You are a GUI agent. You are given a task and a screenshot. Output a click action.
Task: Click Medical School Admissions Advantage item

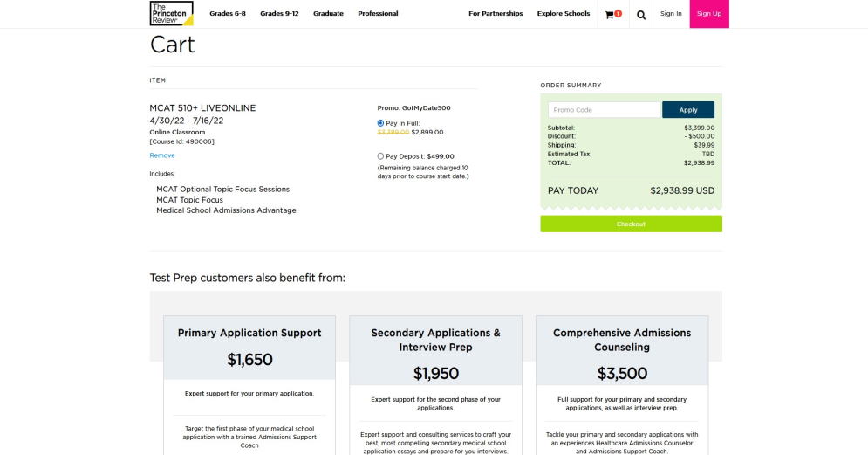tap(226, 210)
